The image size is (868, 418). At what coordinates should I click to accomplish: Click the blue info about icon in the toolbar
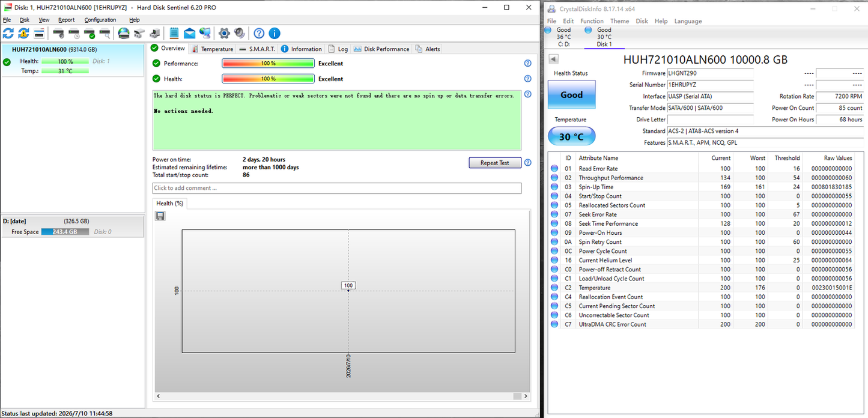[x=275, y=34]
